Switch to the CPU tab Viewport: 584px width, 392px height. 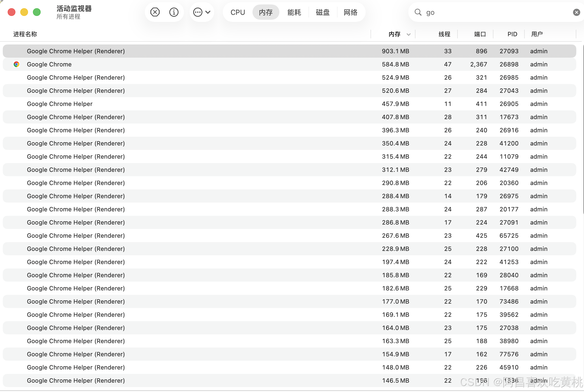pos(238,12)
